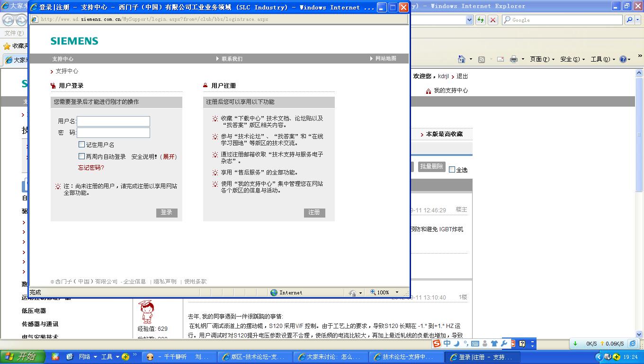Click the green refresh arrows button beside the address bar
The width and height of the screenshot is (644, 364).
tap(481, 20)
